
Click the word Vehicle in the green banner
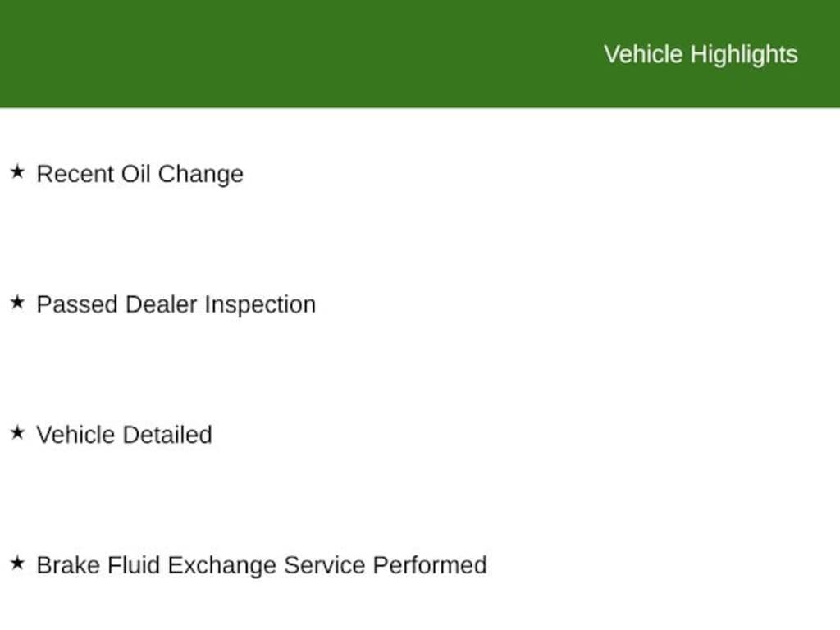click(643, 54)
